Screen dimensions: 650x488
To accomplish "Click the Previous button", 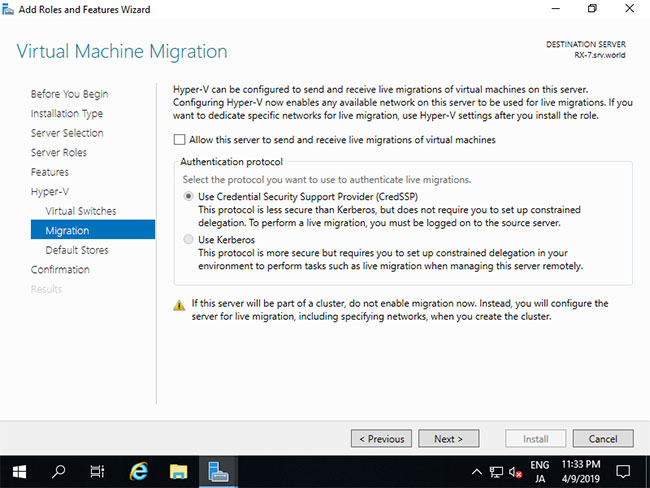I will pos(381,439).
